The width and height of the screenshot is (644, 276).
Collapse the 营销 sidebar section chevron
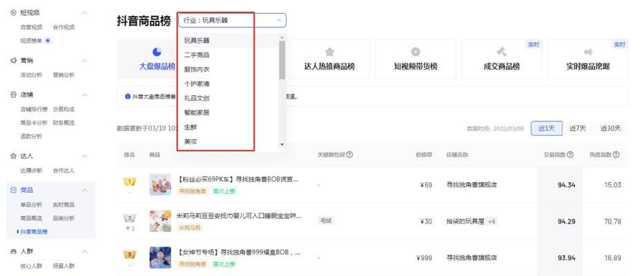85,61
